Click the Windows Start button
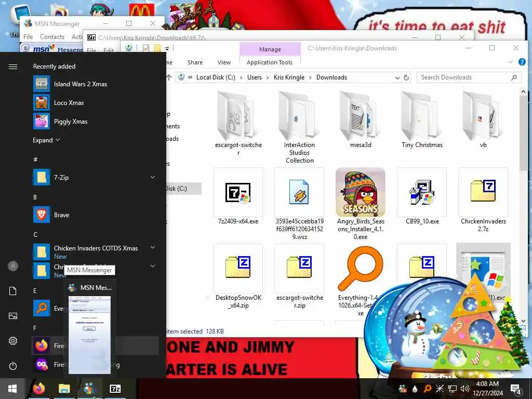 (12, 389)
